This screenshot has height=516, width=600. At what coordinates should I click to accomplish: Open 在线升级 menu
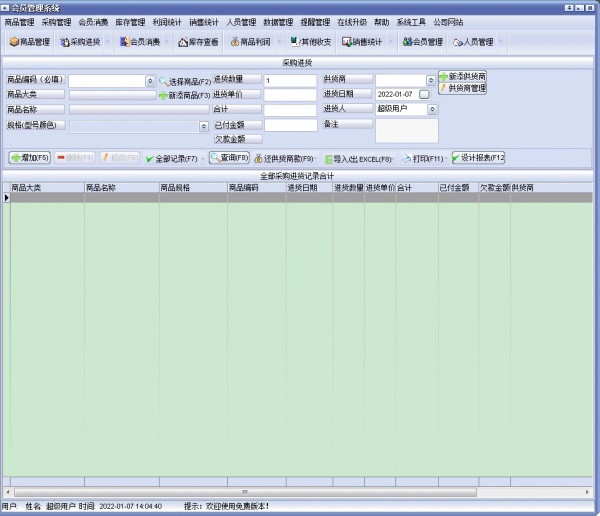click(x=352, y=23)
